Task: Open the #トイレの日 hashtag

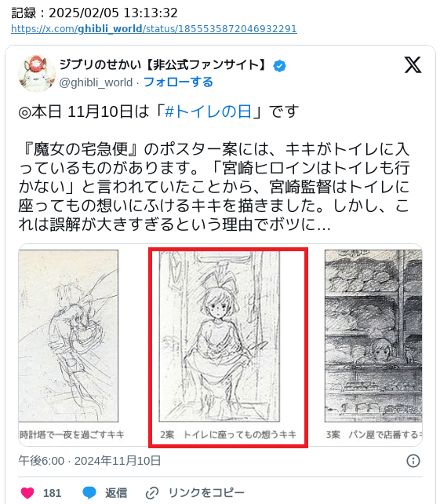Action: pyautogui.click(x=208, y=111)
